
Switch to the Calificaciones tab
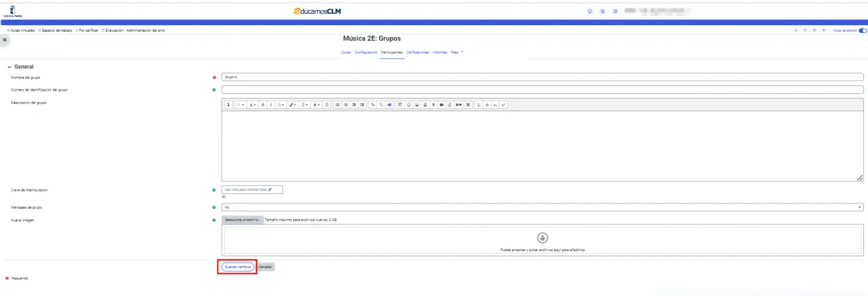417,52
